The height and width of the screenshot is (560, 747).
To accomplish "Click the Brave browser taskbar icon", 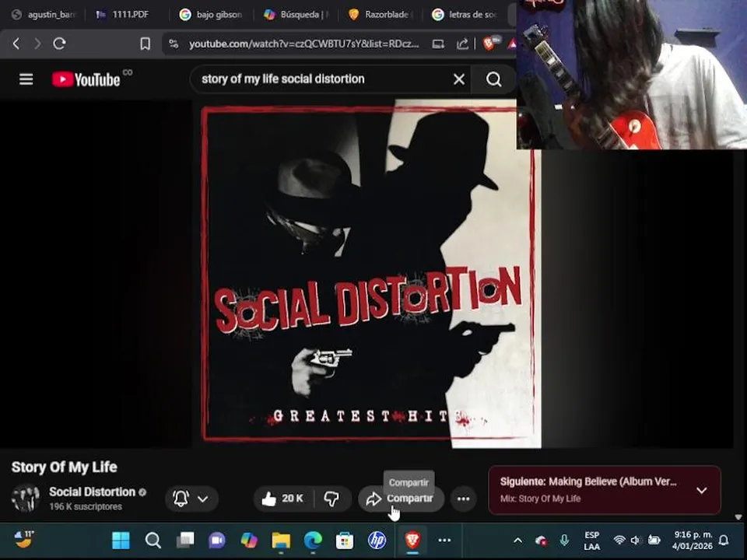I will pyautogui.click(x=412, y=541).
